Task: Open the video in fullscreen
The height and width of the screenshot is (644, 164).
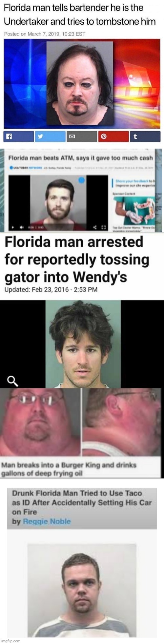Action: pos(103,227)
